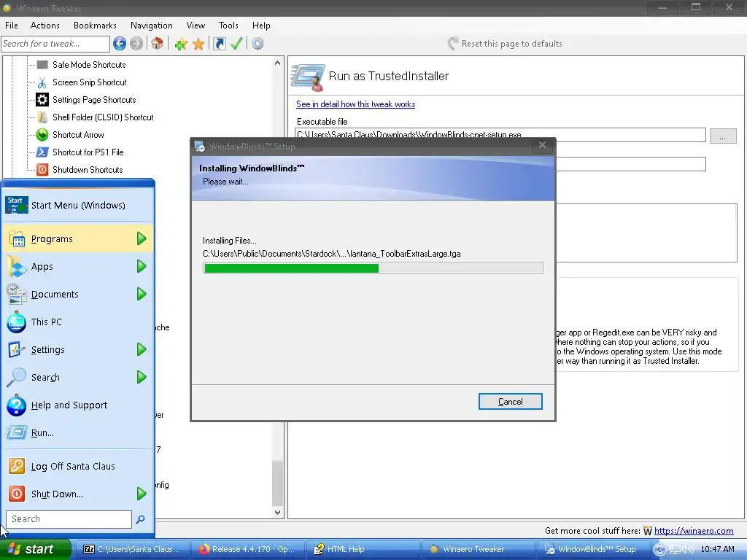This screenshot has width=747, height=560.
Task: Switch to Winaero Tweaker taskbar item
Action: pos(477,550)
